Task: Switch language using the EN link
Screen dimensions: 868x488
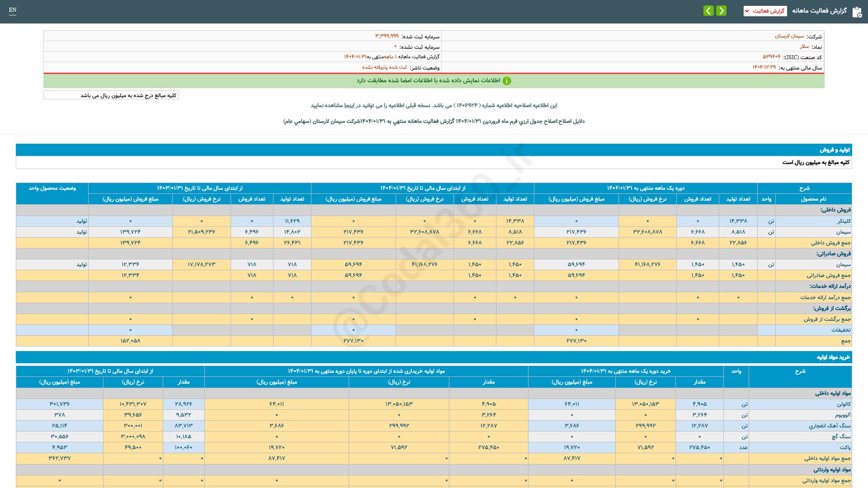Action: [x=13, y=10]
